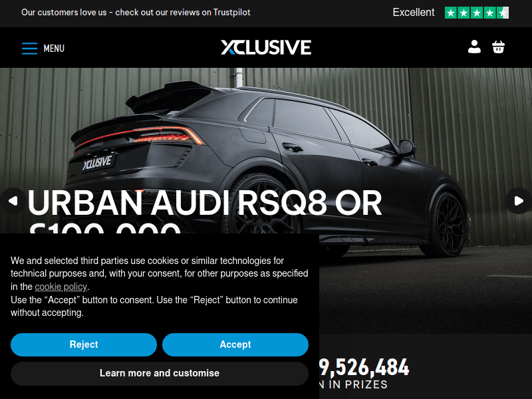Open the shopping basket icon
532x399 pixels.
498,47
